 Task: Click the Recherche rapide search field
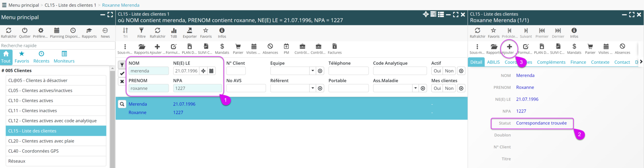click(57, 46)
